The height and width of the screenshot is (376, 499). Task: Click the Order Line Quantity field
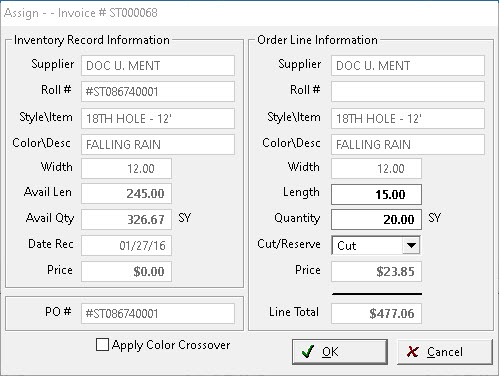pyautogui.click(x=376, y=219)
